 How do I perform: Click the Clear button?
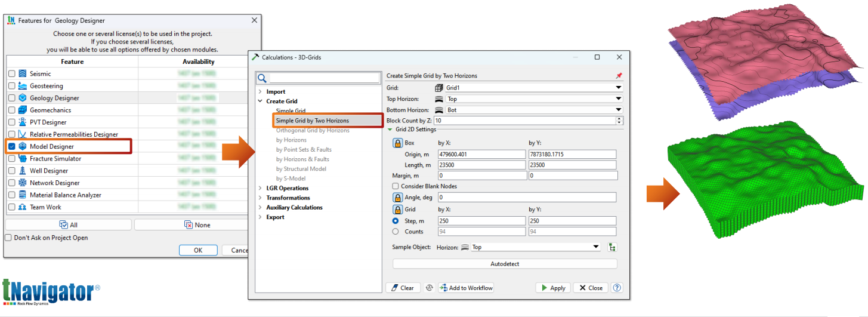coord(403,288)
